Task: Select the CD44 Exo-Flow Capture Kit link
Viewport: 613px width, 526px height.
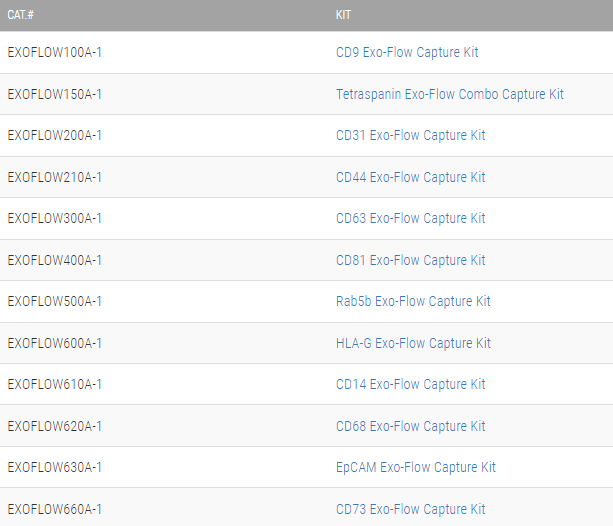Action: [x=410, y=177]
